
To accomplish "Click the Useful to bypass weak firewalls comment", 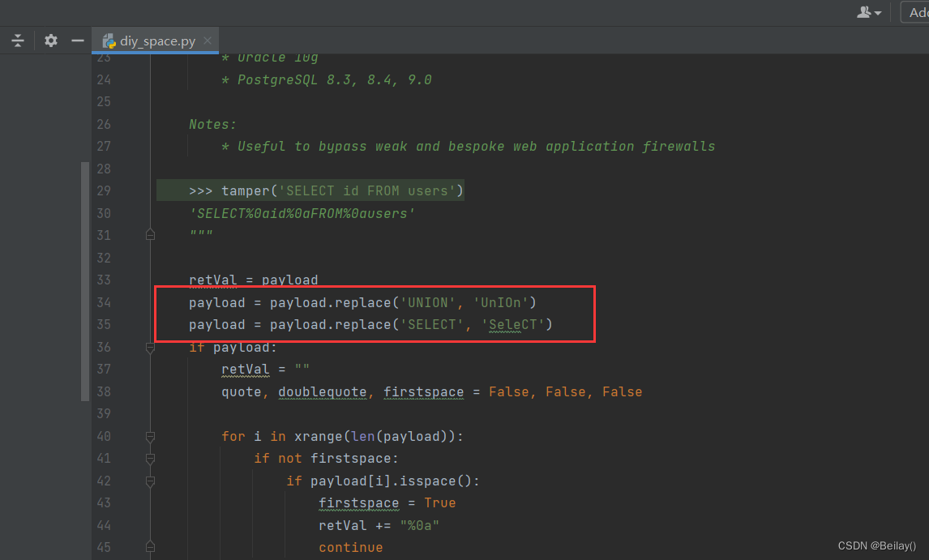I will tap(468, 147).
